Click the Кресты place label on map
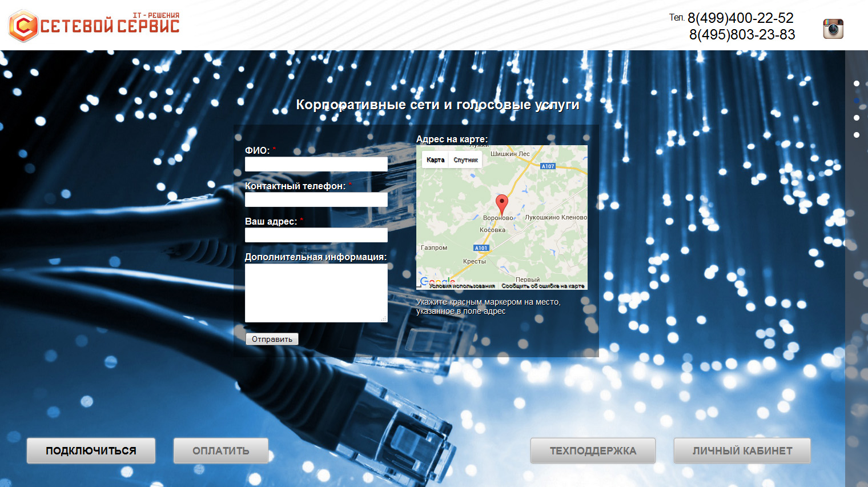Viewport: 868px width, 487px height. click(475, 261)
